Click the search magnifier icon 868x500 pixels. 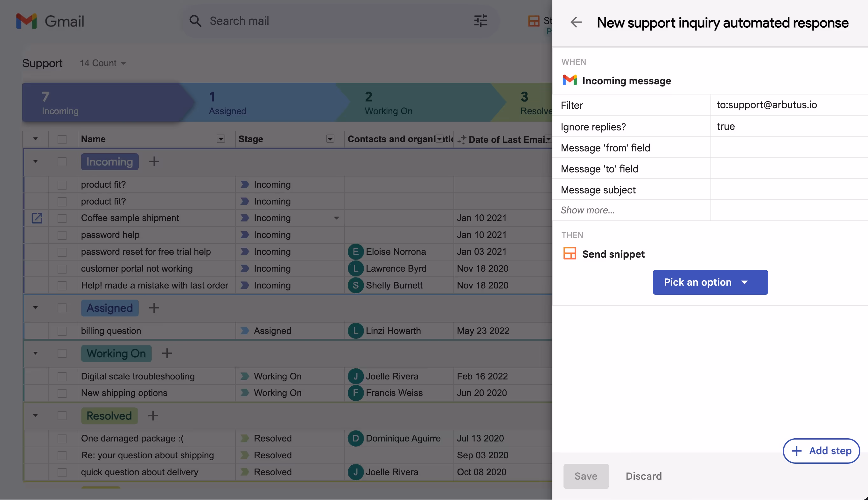(195, 21)
